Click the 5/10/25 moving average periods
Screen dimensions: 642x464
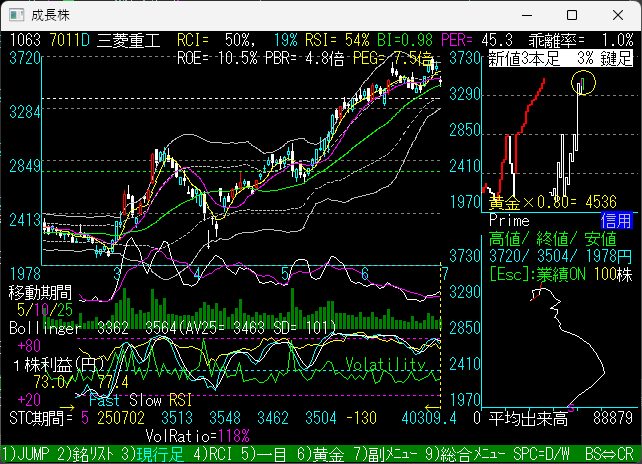(x=45, y=310)
